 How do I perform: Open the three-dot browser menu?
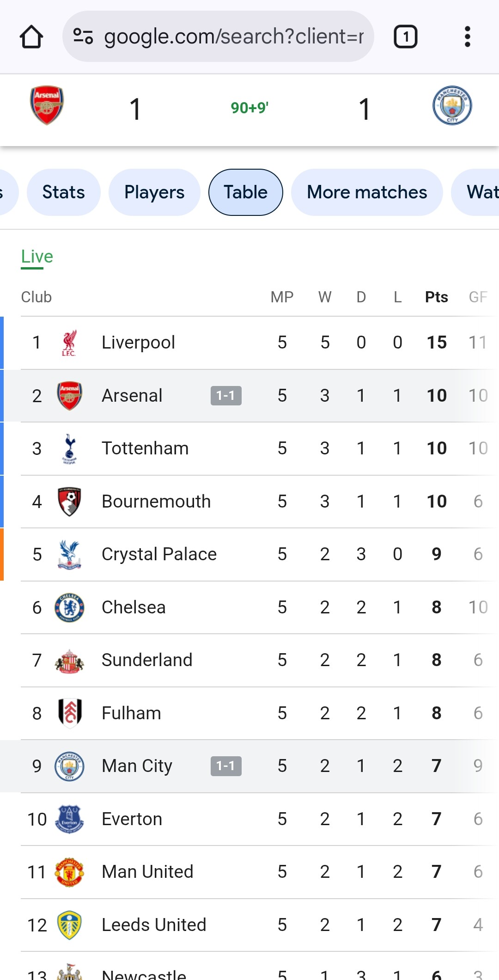click(467, 37)
